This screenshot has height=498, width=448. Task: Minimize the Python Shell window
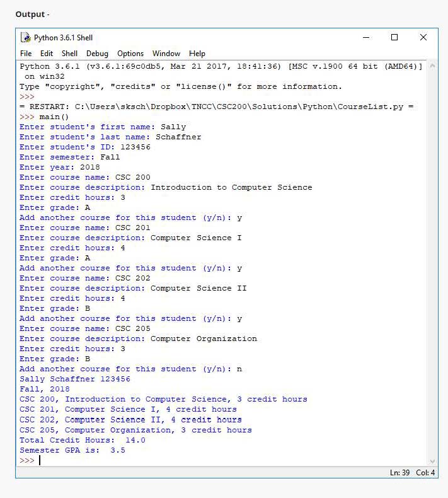(x=366, y=38)
